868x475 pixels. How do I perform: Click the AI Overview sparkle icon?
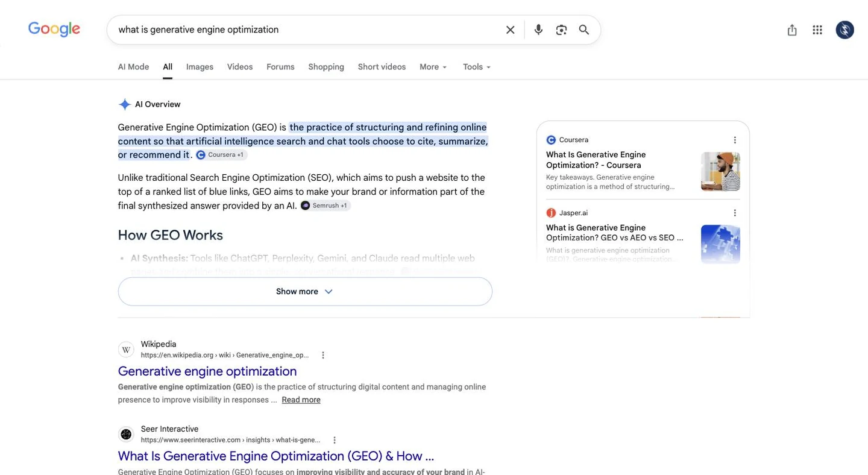[125, 104]
